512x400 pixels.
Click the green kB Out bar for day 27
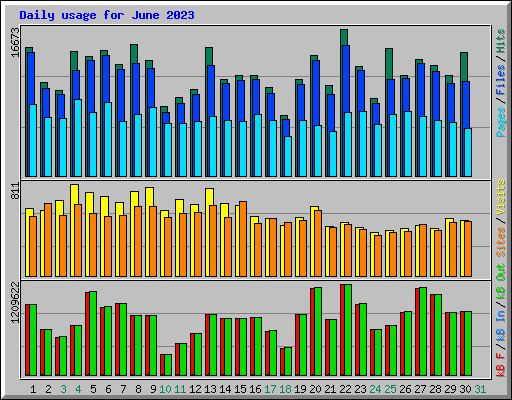tap(423, 332)
